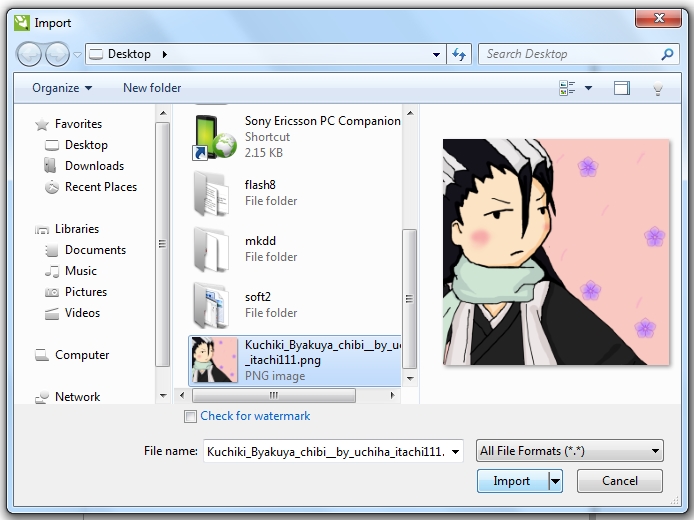Click the Help lightbulb icon

point(658,89)
